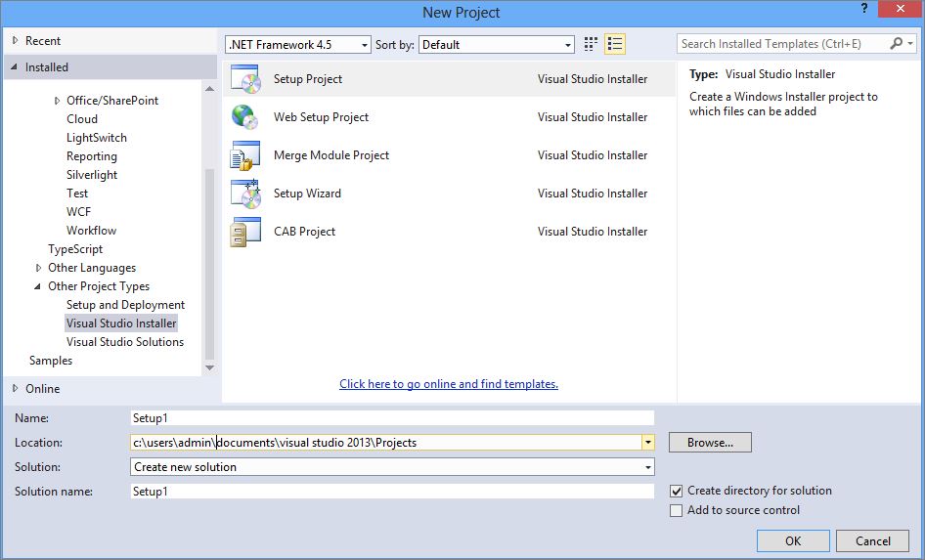
Task: Open search options dropdown arrow
Action: pyautogui.click(x=911, y=44)
